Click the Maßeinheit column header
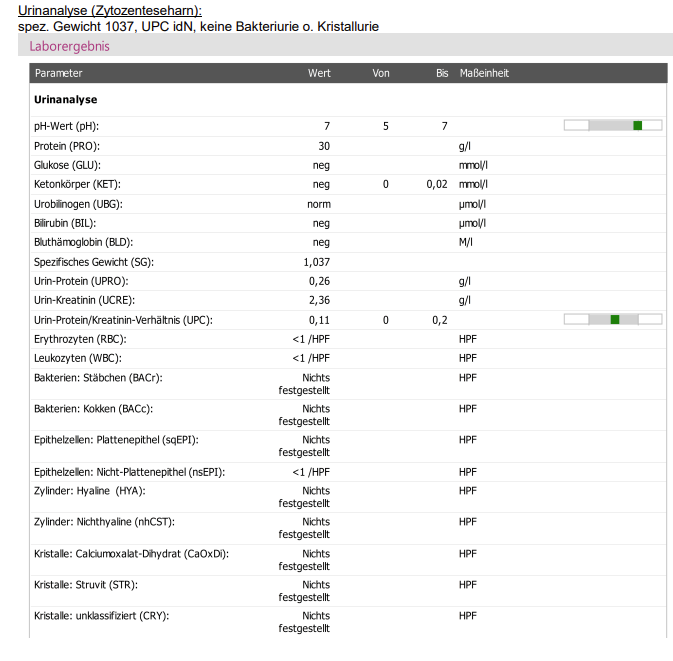This screenshot has height=661, width=673. click(x=484, y=73)
